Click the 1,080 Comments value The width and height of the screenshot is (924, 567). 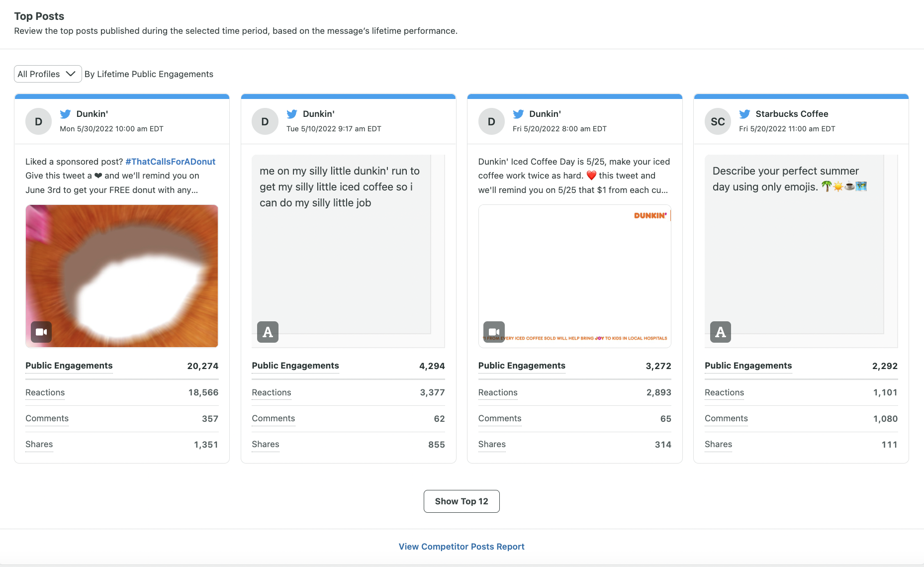coord(885,419)
